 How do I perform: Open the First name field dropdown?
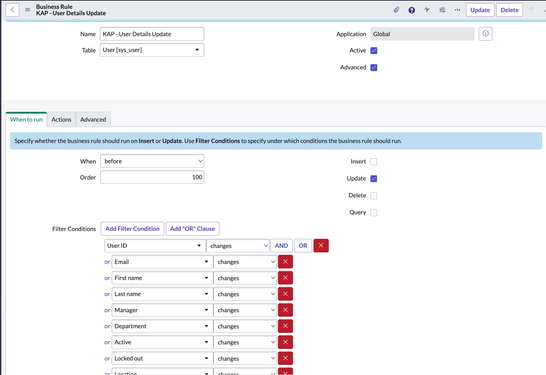(x=162, y=278)
